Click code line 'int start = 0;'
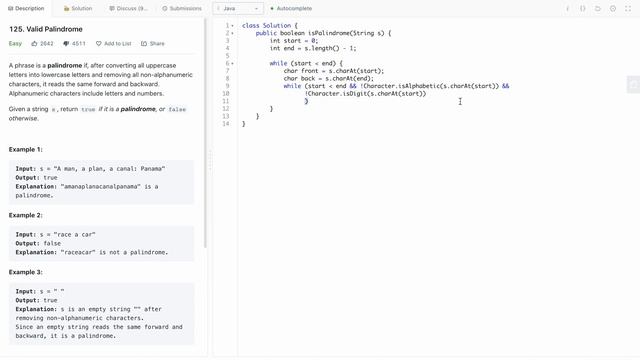 [294, 41]
